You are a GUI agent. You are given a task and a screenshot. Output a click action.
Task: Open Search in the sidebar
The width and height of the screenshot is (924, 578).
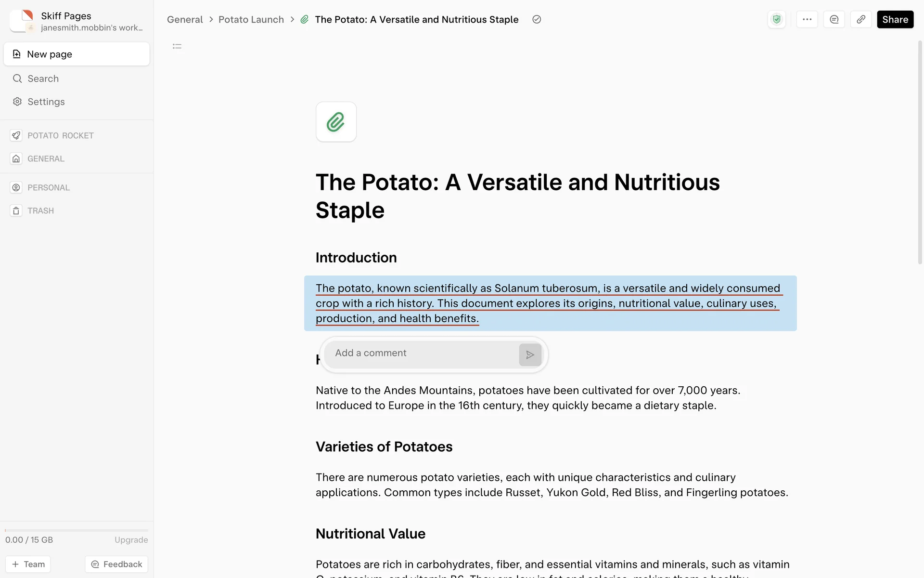43,79
